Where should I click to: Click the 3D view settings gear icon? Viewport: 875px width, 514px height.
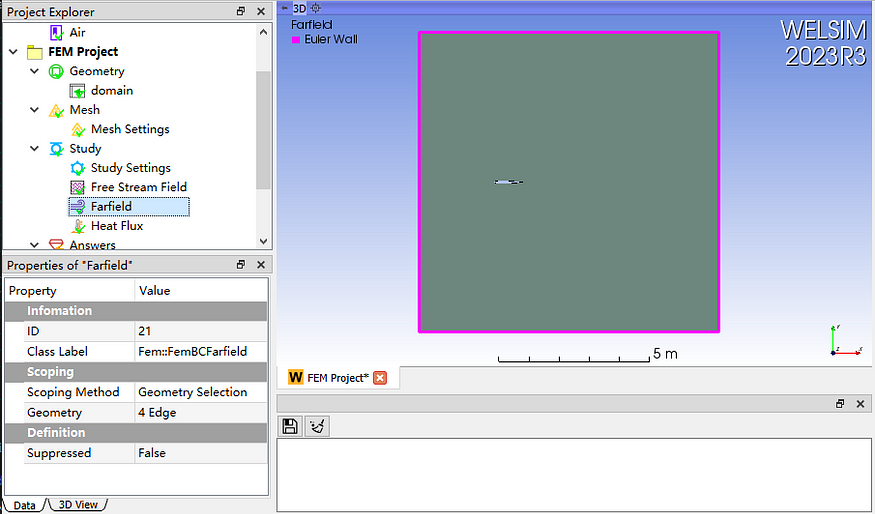coord(315,8)
